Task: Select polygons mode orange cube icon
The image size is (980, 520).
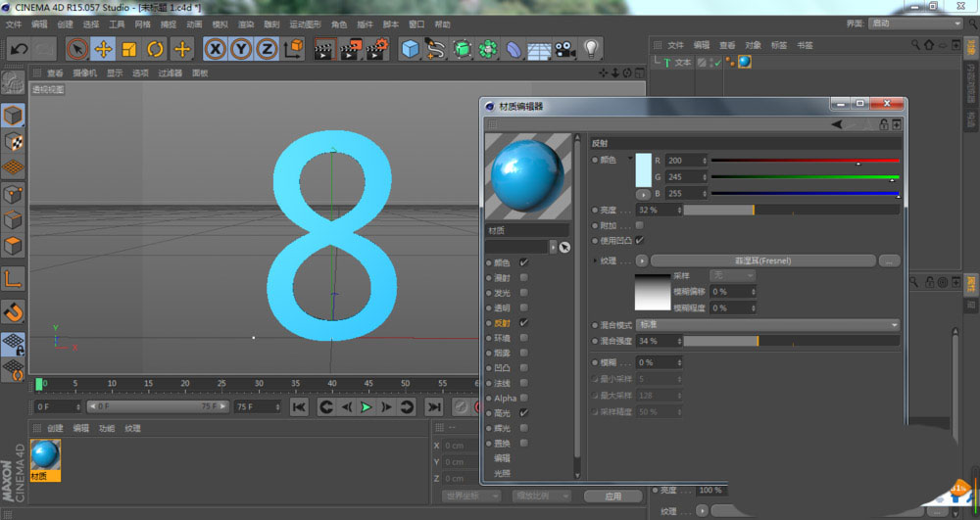Action: [x=13, y=246]
